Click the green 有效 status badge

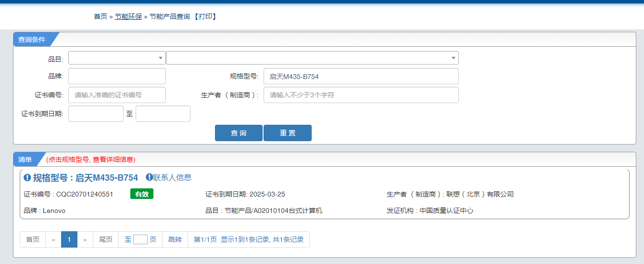[142, 194]
